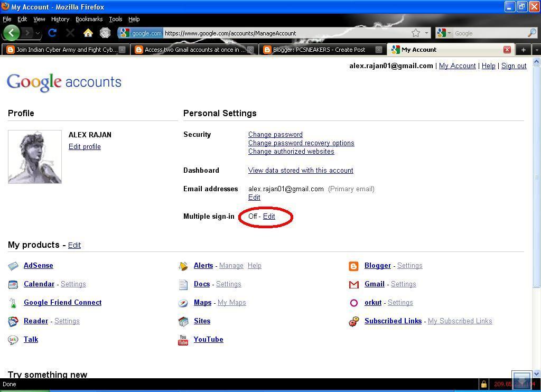Image resolution: width=541 pixels, height=392 pixels.
Task: Click the Google Maps icon
Action: tap(183, 303)
